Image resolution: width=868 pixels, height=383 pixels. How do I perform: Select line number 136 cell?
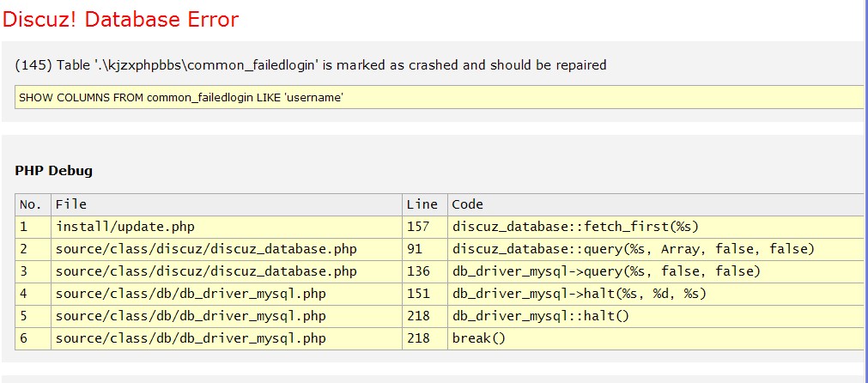(425, 271)
